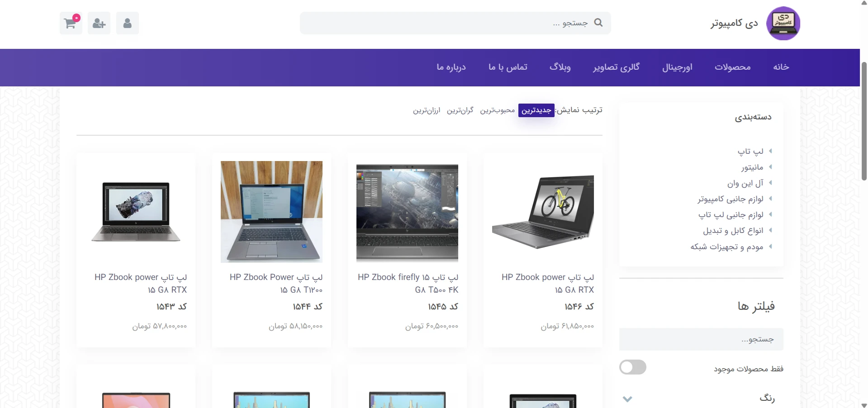Toggle فقط محصولات موجود switch

(633, 367)
